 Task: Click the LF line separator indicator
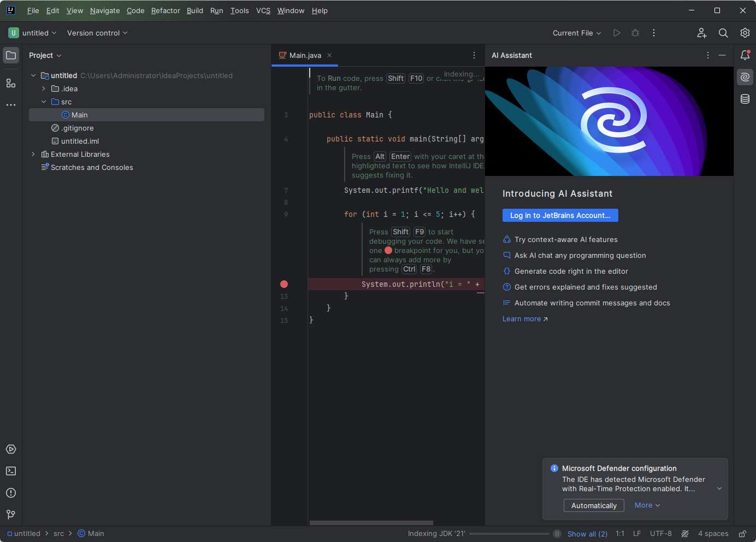coord(637,534)
